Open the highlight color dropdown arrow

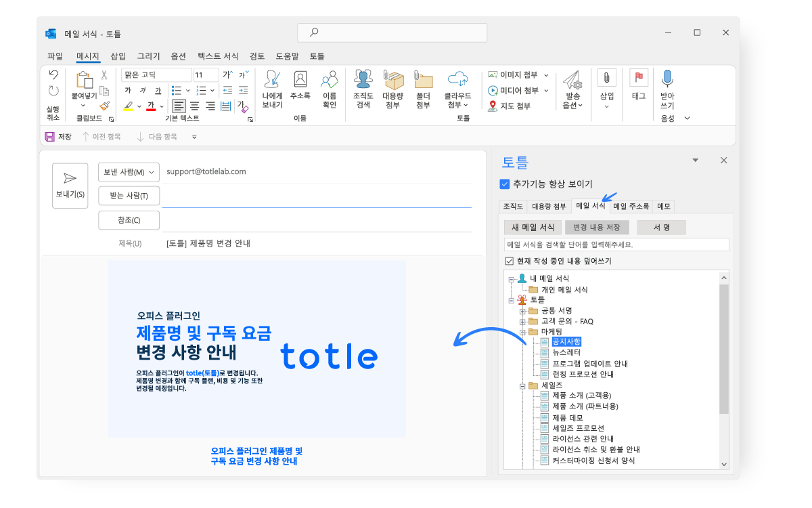139,106
